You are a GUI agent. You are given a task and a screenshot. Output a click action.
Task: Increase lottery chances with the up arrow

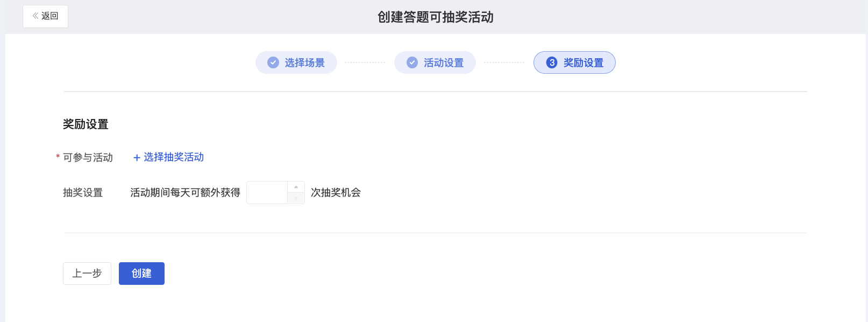pos(296,187)
